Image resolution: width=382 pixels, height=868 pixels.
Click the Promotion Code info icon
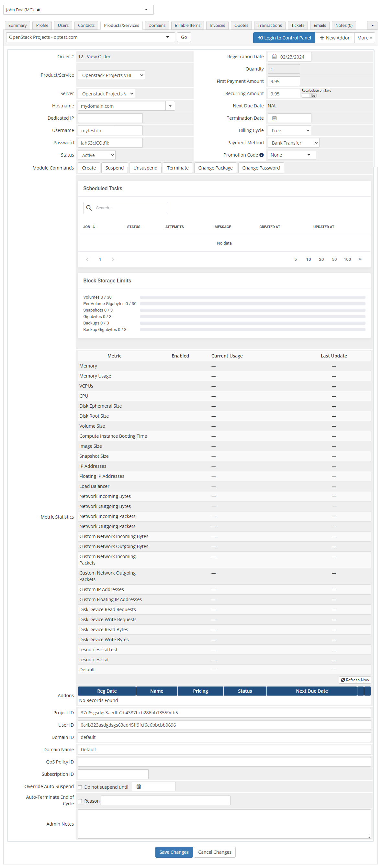click(x=261, y=155)
